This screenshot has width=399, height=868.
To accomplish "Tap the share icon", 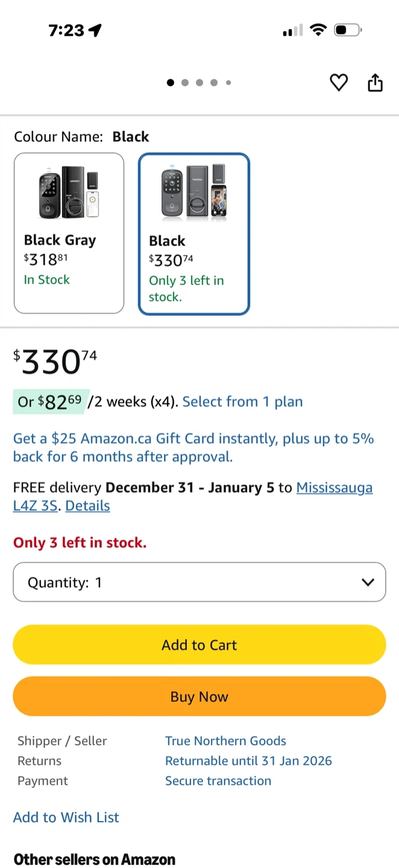I will click(x=375, y=83).
